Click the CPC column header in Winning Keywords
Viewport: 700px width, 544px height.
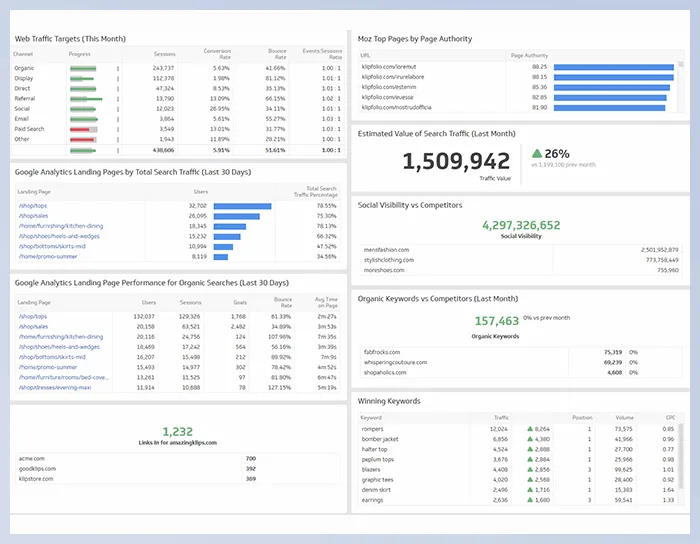pyautogui.click(x=668, y=417)
